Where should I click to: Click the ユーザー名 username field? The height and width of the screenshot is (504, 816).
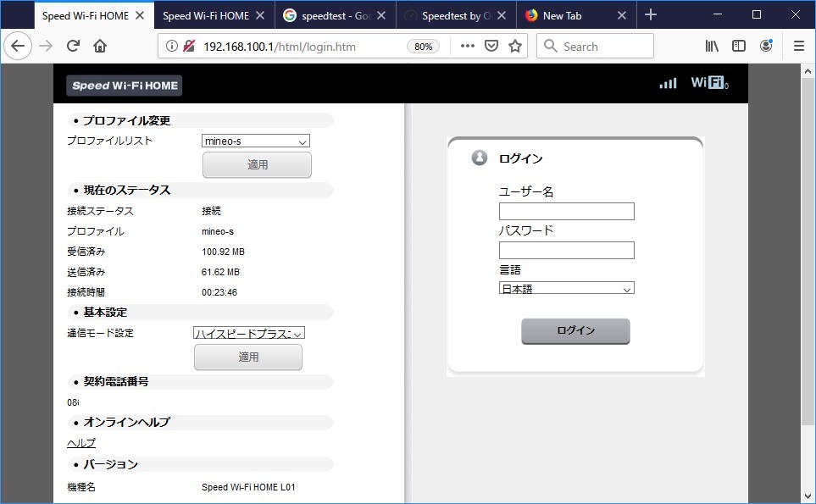point(566,212)
